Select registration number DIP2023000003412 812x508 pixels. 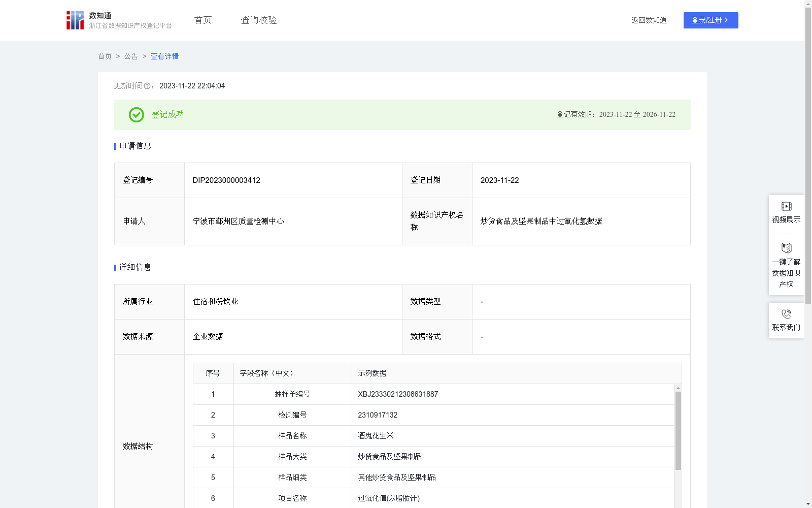click(x=226, y=180)
